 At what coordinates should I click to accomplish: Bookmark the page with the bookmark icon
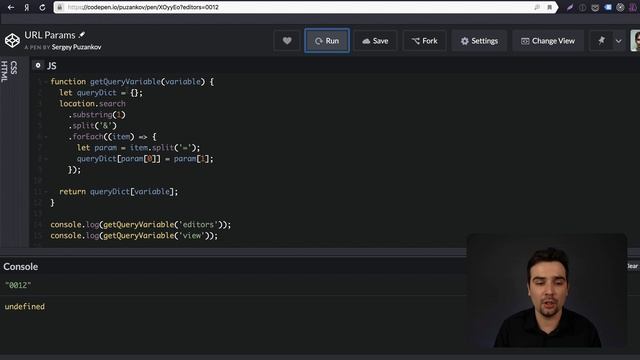click(x=550, y=7)
